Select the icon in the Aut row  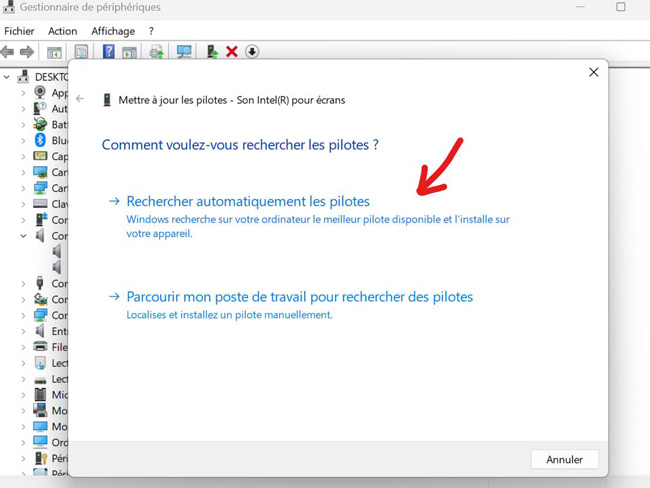(40, 109)
